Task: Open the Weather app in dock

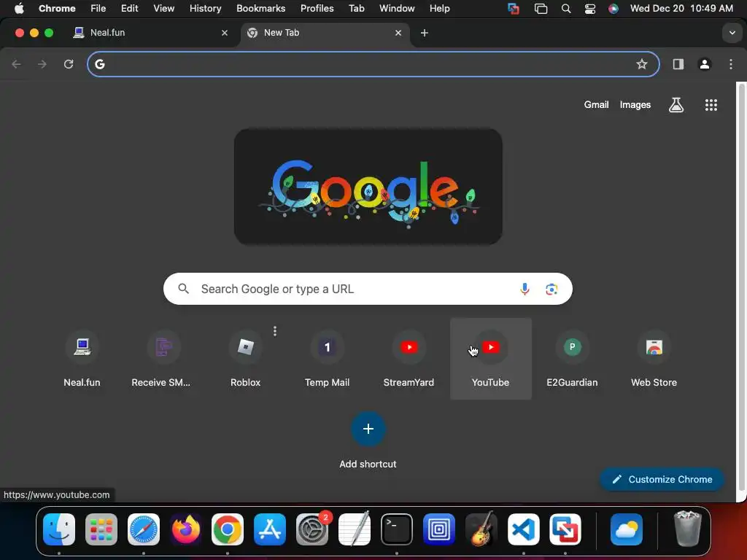Action: pos(627,529)
